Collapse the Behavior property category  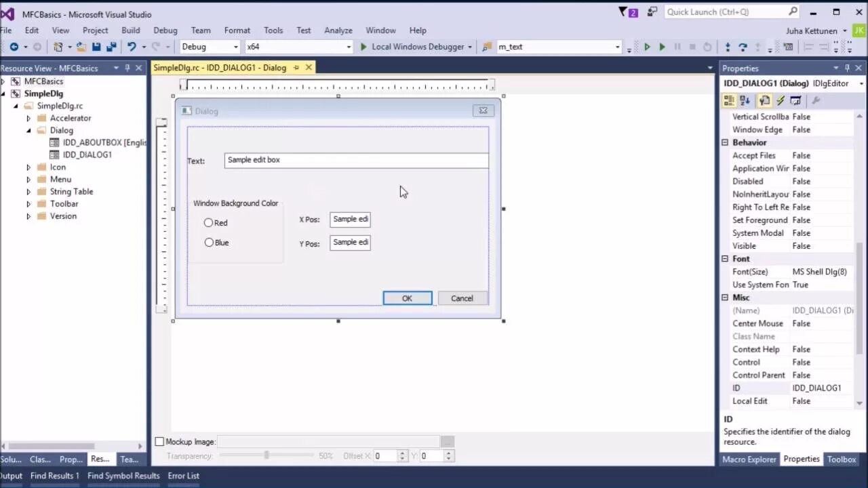point(725,142)
